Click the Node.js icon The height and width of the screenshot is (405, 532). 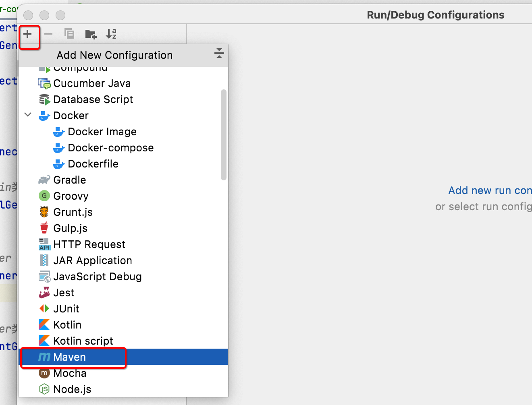coord(44,389)
